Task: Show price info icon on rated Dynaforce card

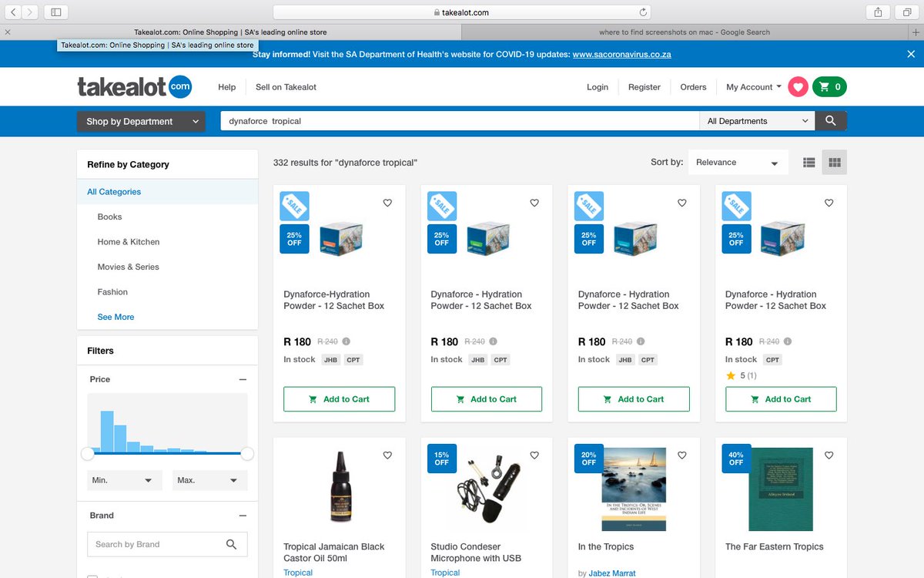Action: (788, 341)
